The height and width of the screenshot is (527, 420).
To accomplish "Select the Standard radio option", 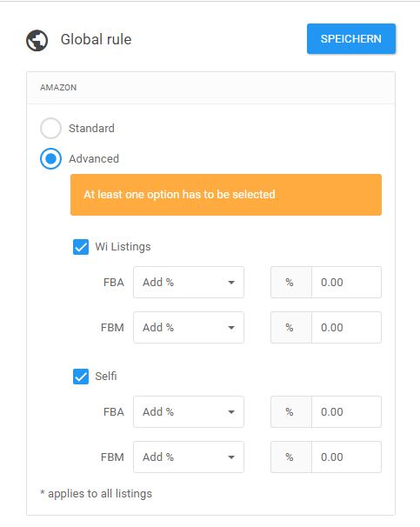I will click(x=50, y=128).
